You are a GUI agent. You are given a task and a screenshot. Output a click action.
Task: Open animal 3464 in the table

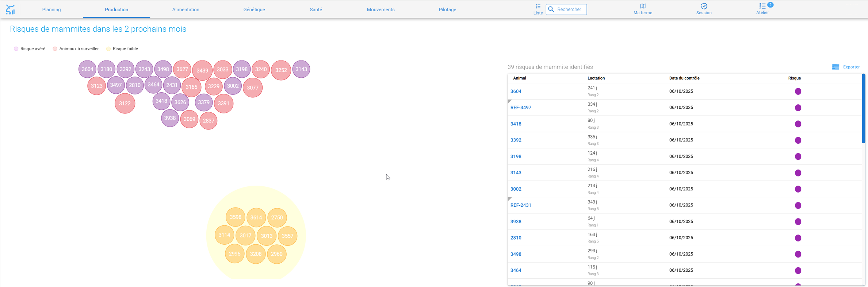point(516,271)
